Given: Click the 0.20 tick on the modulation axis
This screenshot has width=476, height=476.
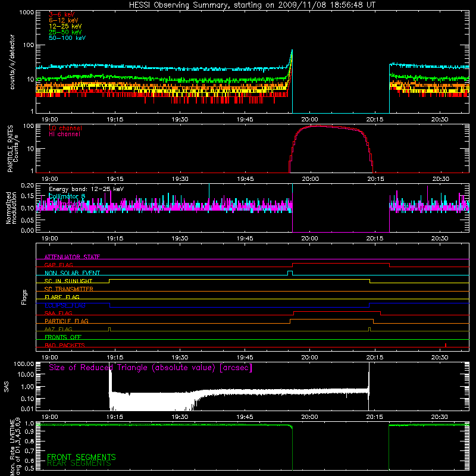Looking at the screenshot, I should [27, 186].
